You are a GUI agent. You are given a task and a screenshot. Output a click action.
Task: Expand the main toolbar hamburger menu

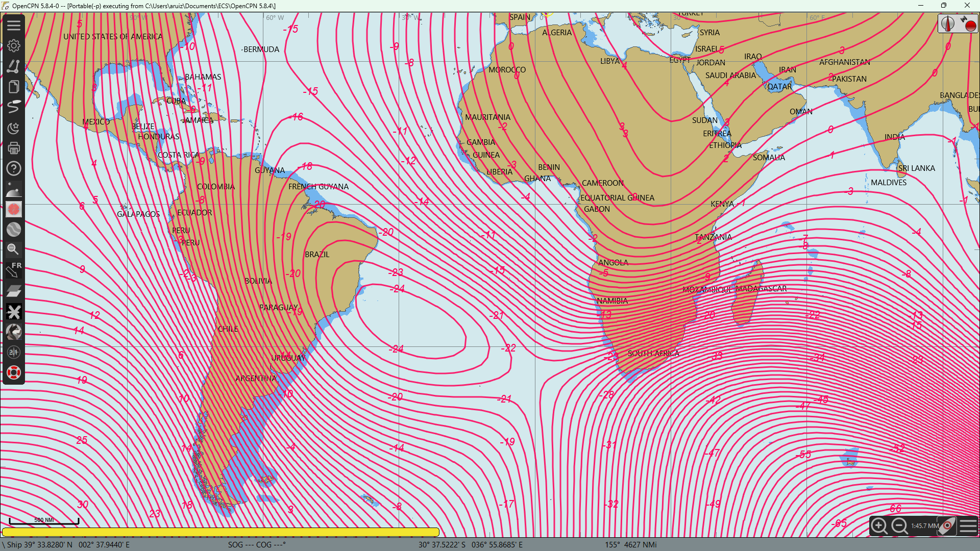(14, 25)
